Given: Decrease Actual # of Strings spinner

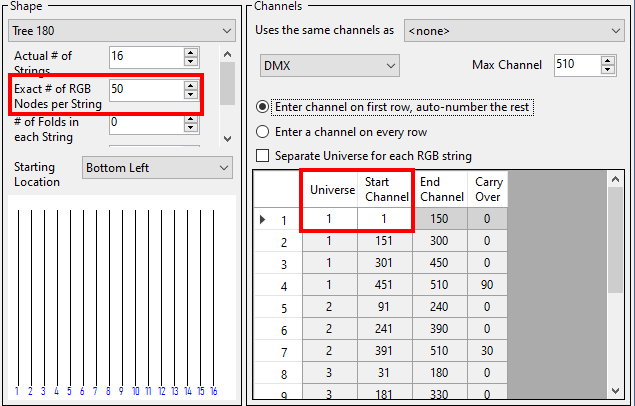Looking at the screenshot, I should 192,62.
